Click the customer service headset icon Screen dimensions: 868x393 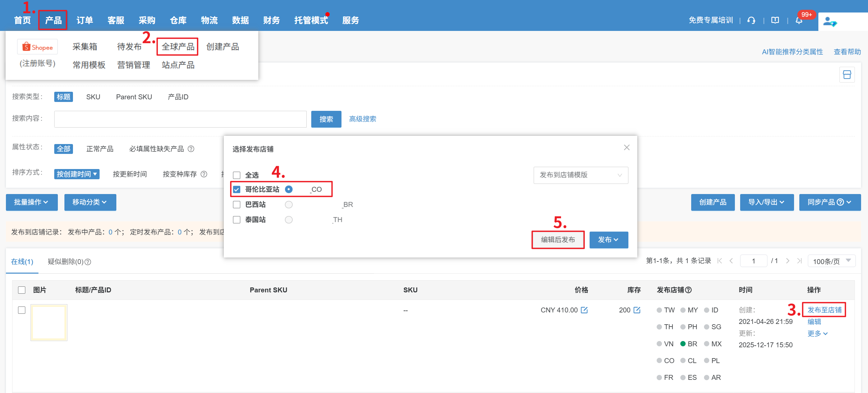751,21
